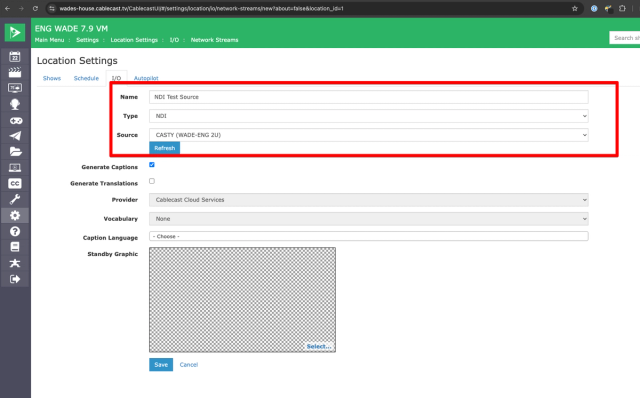The image size is (640, 398).
Task: Click the Standby Graphic checkered preview
Action: point(242,300)
